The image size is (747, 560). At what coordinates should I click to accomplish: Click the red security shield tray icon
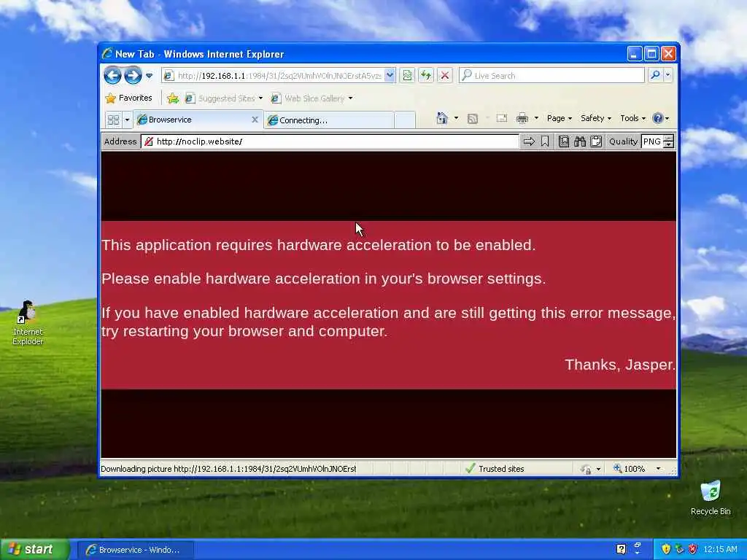tap(693, 549)
